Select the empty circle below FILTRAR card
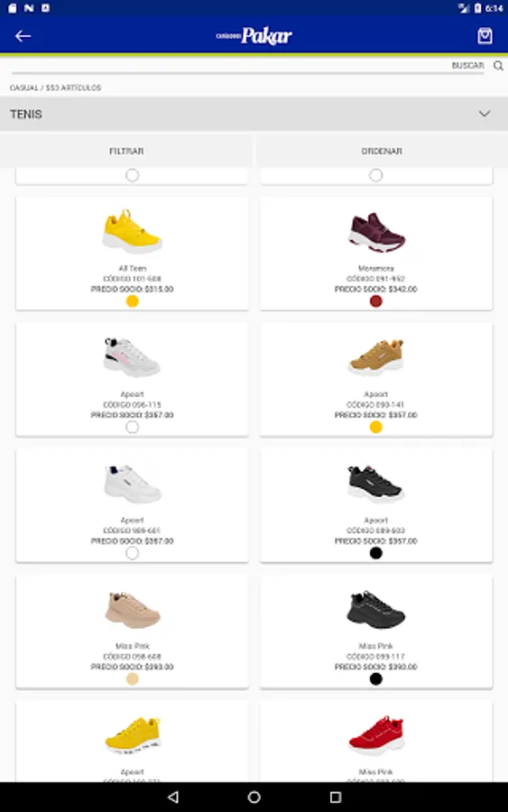This screenshot has height=812, width=508. [x=132, y=175]
